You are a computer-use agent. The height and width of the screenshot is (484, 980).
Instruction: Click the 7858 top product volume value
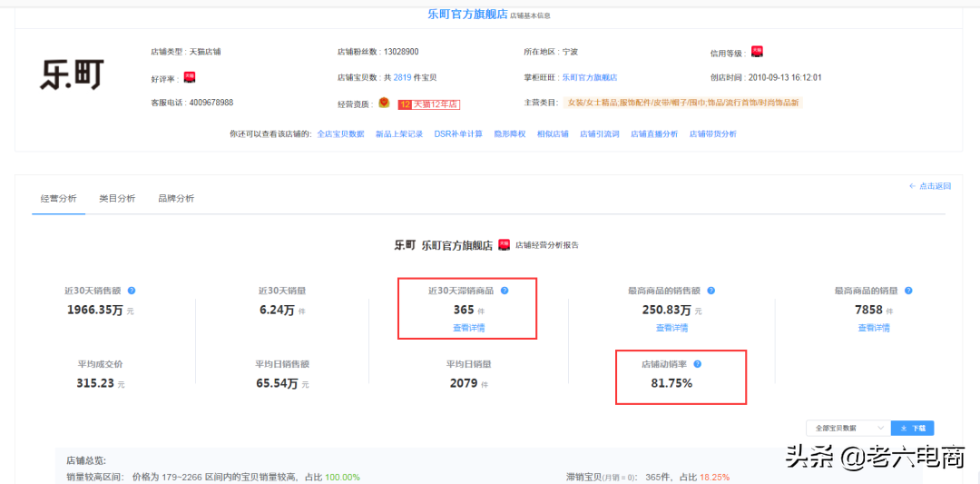[868, 310]
